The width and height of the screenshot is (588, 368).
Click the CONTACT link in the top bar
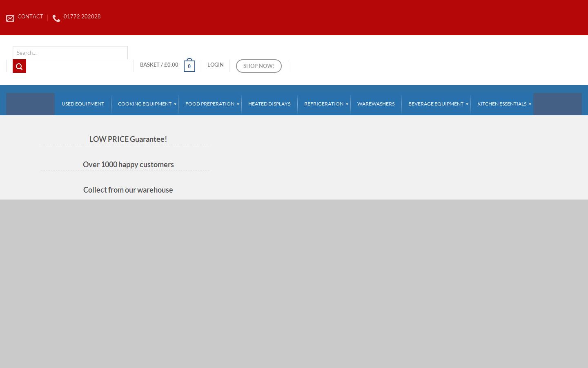point(30,16)
